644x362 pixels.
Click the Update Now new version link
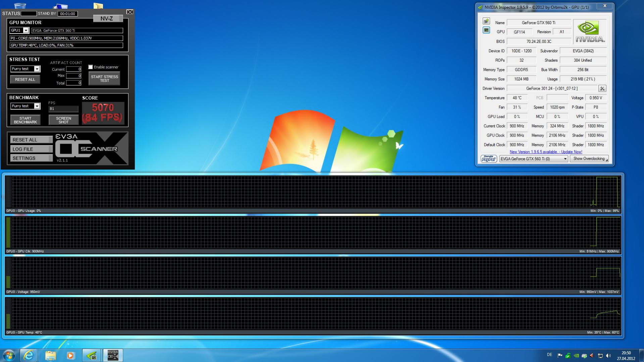546,152
